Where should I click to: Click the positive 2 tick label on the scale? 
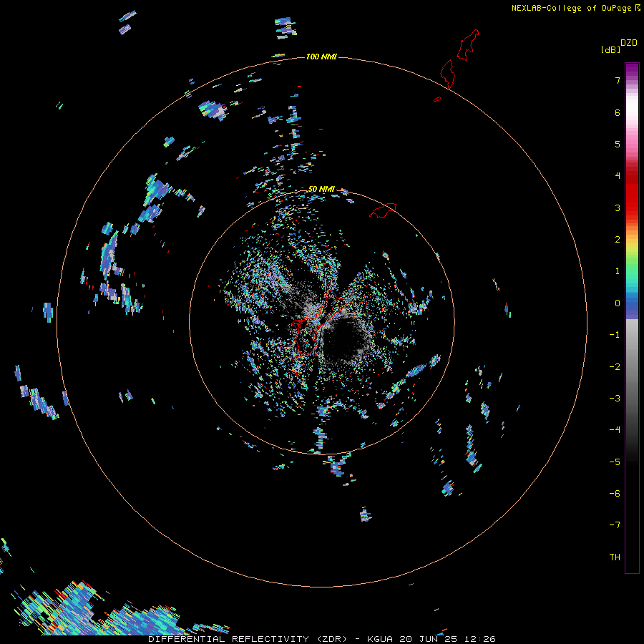(x=618, y=240)
